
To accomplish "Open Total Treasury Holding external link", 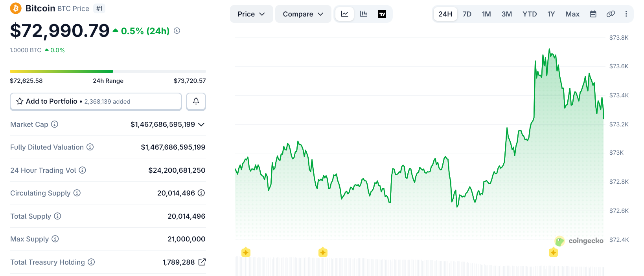I will (202, 262).
